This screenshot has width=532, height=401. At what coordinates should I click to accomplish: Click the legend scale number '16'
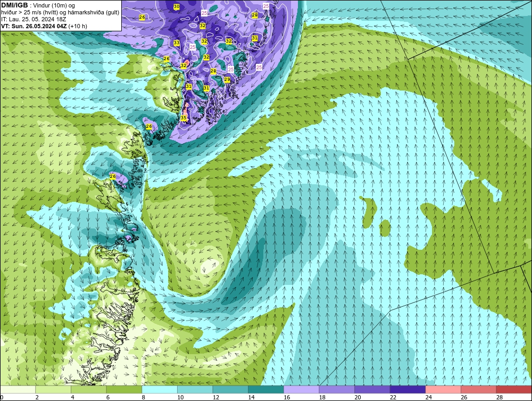coord(287,397)
